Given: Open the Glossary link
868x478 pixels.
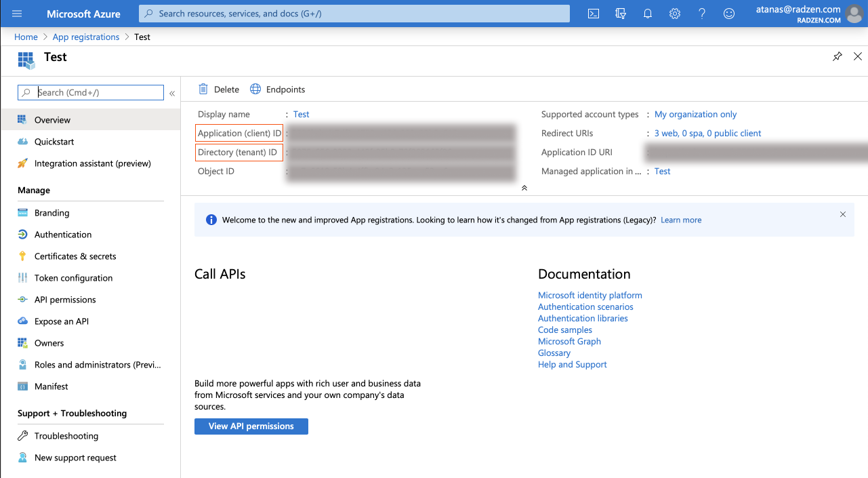Looking at the screenshot, I should 554,353.
